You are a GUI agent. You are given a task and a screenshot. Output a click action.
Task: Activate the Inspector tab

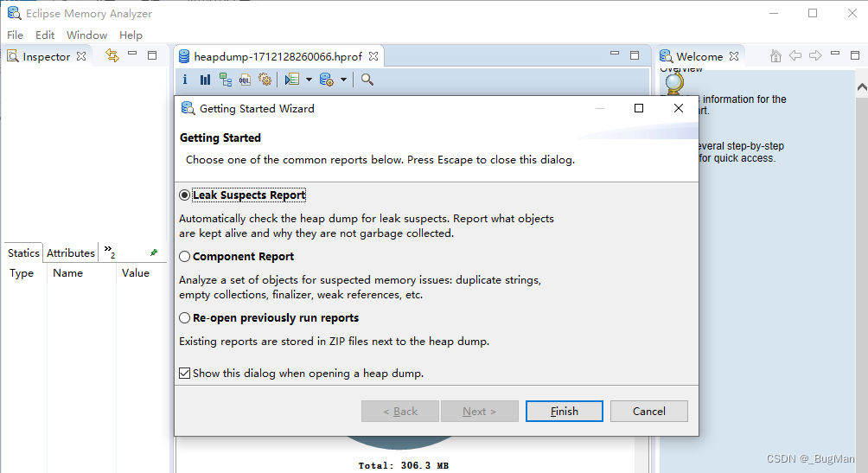tap(47, 56)
